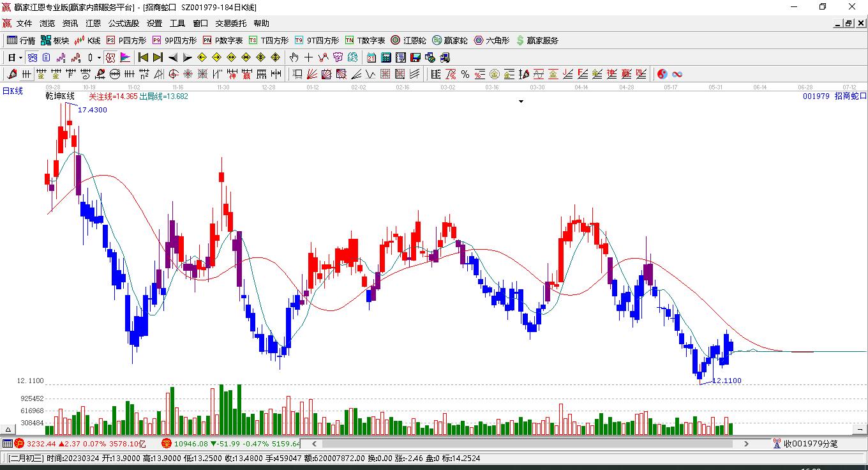This screenshot has width=868, height=470.
Task: Click the 001979 stock code in the chart
Action: tap(816, 96)
